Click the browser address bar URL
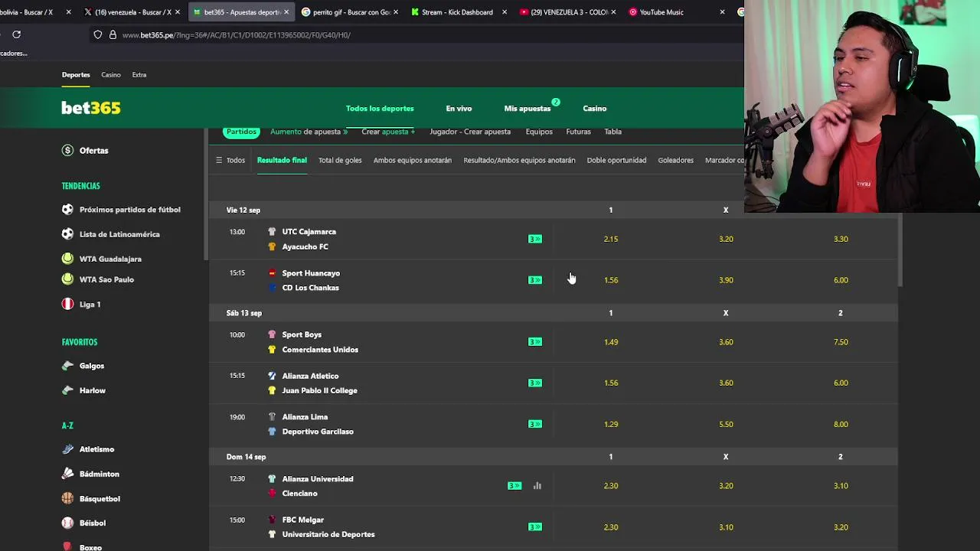 (x=236, y=34)
